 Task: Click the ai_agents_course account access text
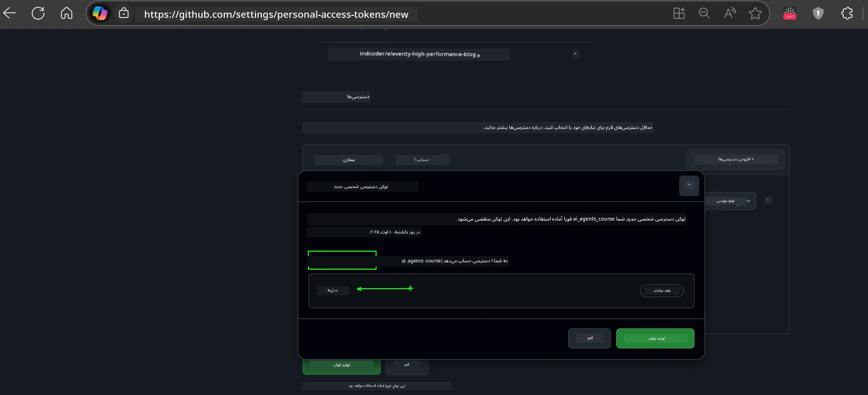pos(455,261)
